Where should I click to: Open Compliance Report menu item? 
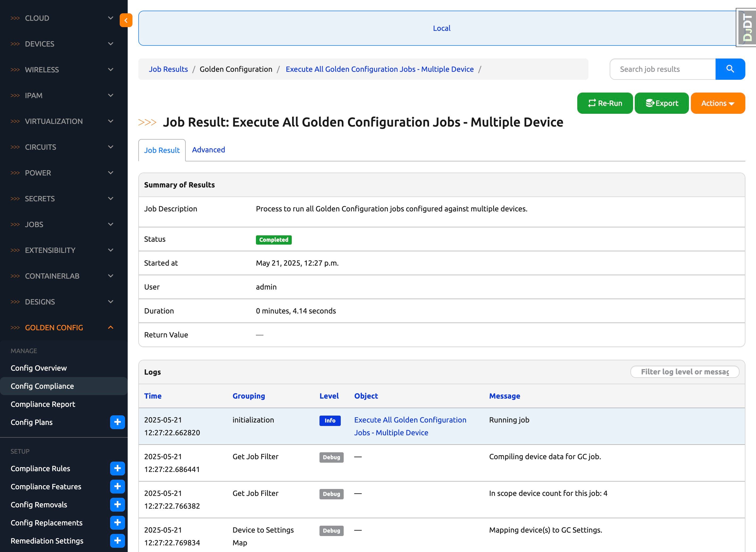click(43, 404)
